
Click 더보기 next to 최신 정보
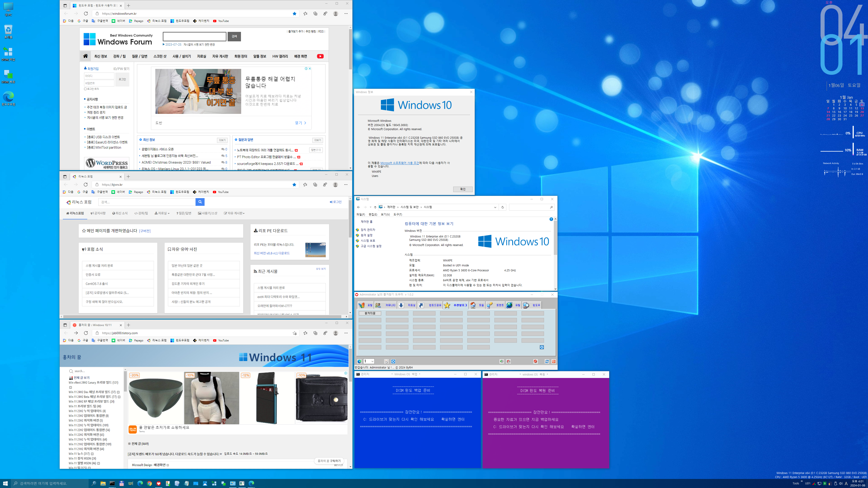tap(222, 140)
